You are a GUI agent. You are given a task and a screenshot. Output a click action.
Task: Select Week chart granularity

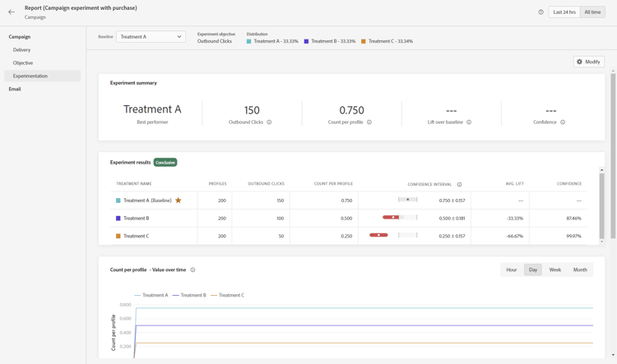(555, 270)
